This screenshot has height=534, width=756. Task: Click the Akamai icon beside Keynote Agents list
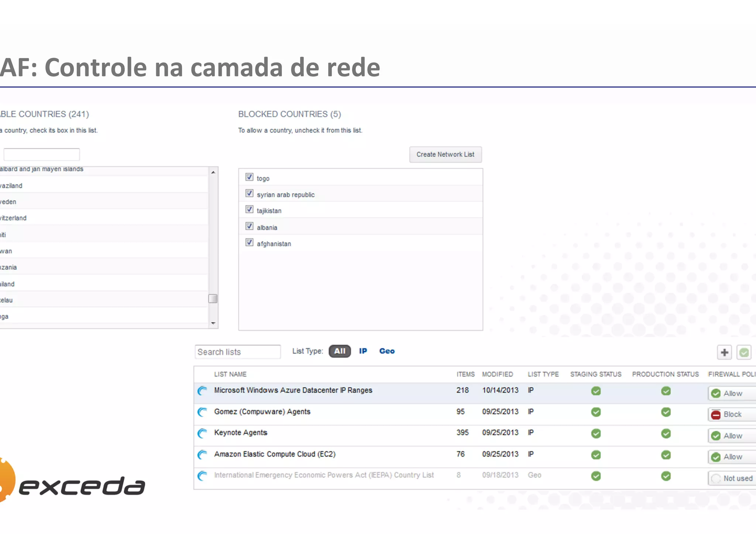[202, 433]
